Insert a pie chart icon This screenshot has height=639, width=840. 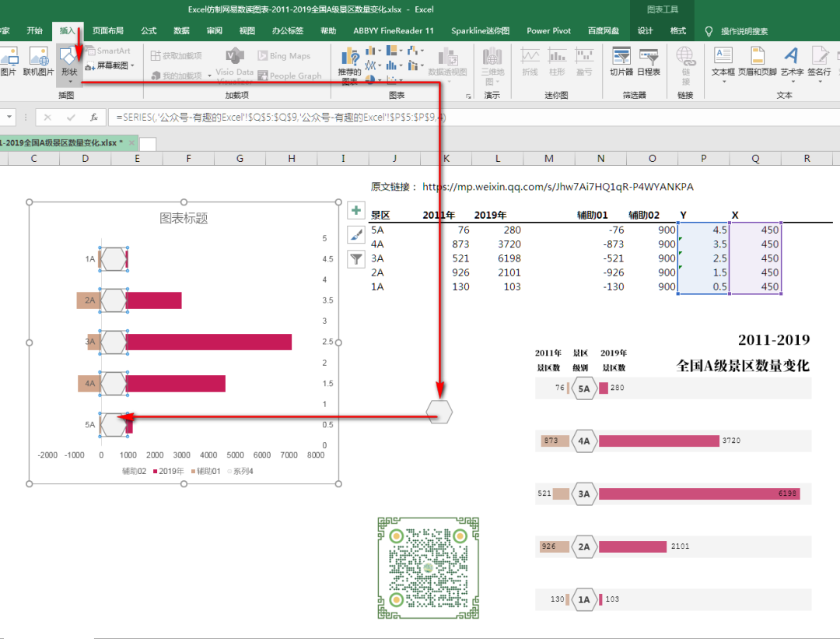coord(370,79)
